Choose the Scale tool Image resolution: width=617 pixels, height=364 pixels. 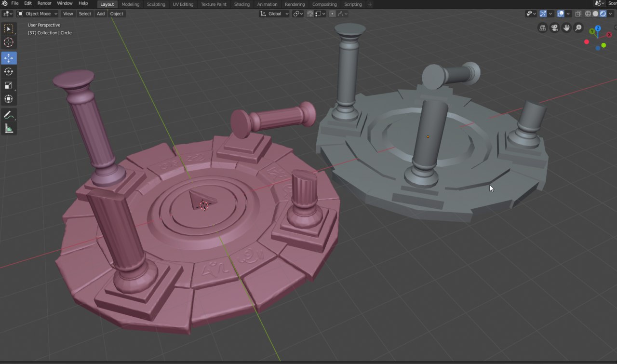coord(9,85)
